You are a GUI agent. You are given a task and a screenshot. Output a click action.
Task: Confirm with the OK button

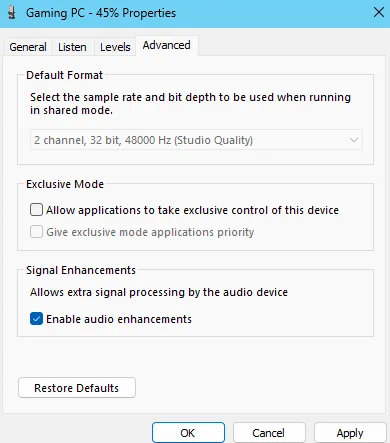[x=188, y=433]
